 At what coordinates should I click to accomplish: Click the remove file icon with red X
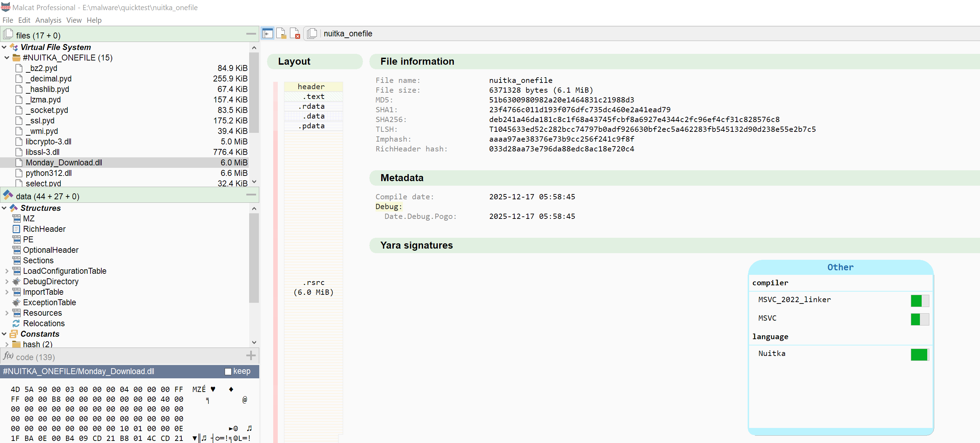295,34
